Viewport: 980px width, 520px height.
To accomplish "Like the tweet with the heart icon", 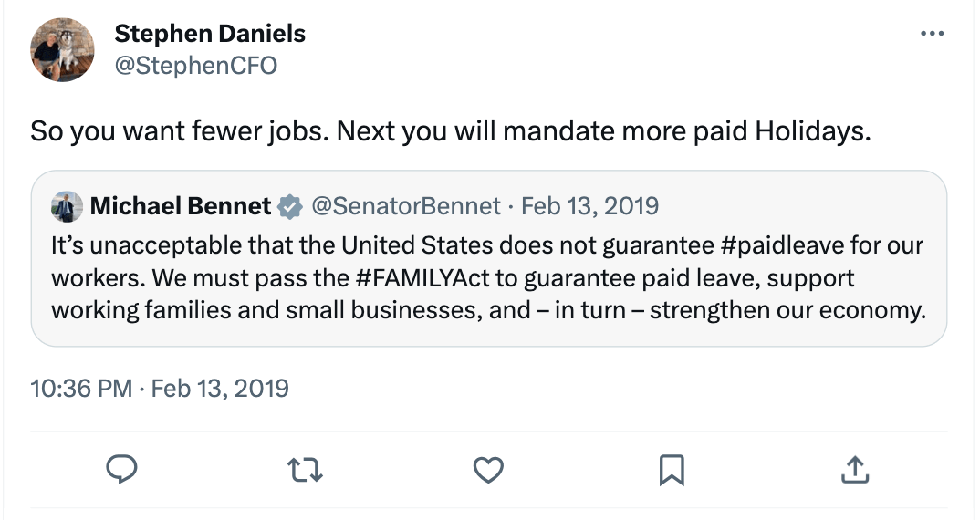I will (x=489, y=470).
